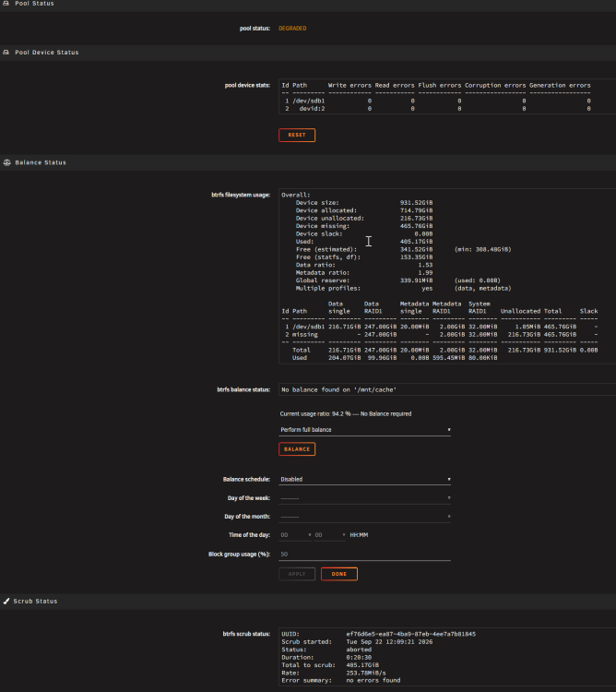Click the Block group usage (%) field
The width and height of the screenshot is (616, 692).
click(364, 555)
